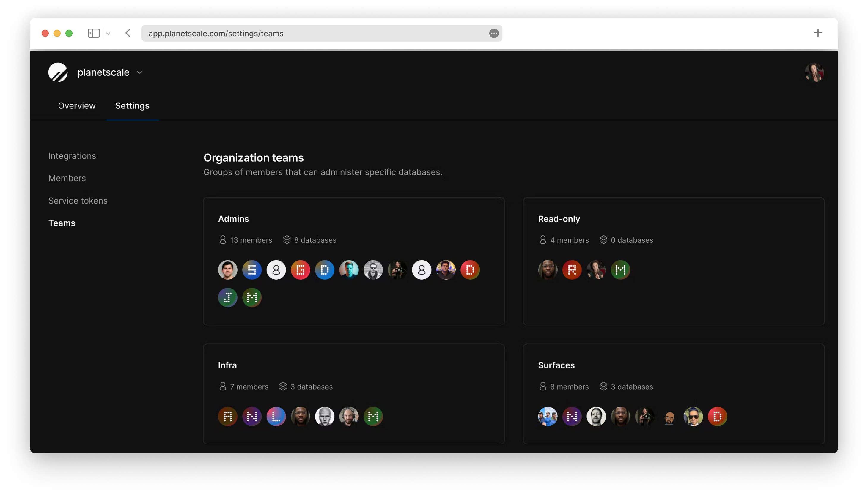
Task: Click the second placeholder person avatar in Admins
Action: pos(422,270)
